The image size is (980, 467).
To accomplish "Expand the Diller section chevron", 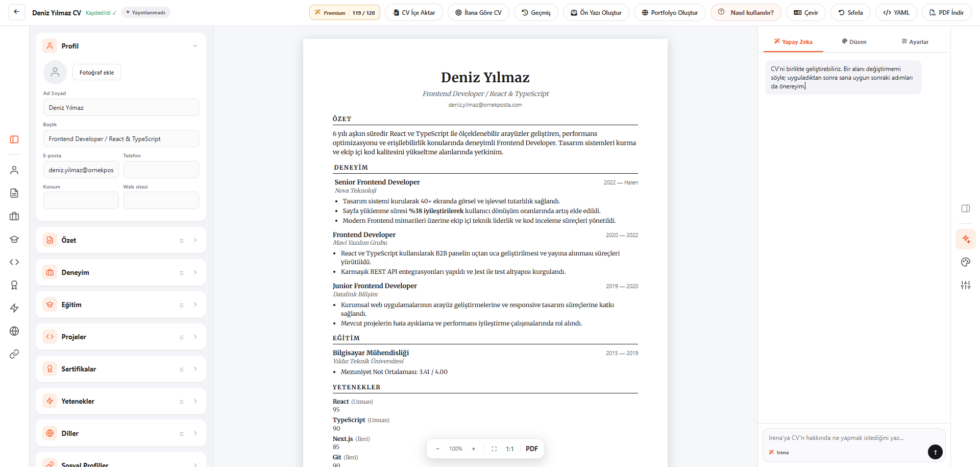I will [195, 433].
